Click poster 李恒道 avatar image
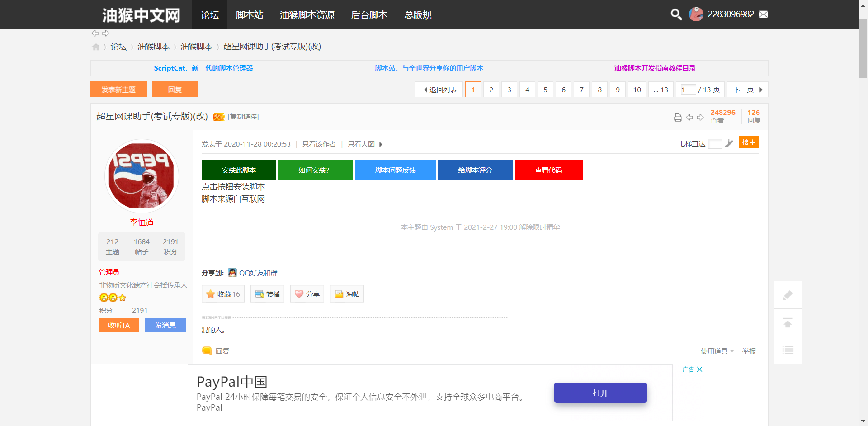The height and width of the screenshot is (426, 868). pyautogui.click(x=142, y=176)
